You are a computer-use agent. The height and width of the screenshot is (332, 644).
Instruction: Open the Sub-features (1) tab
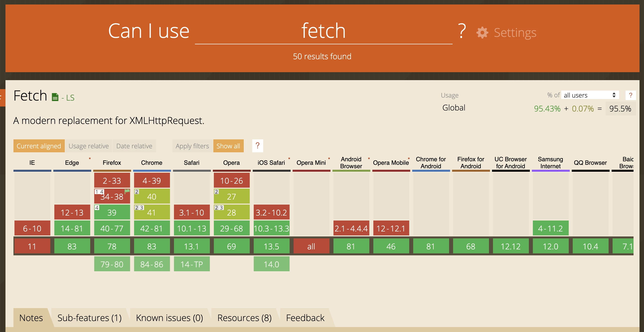pos(89,318)
